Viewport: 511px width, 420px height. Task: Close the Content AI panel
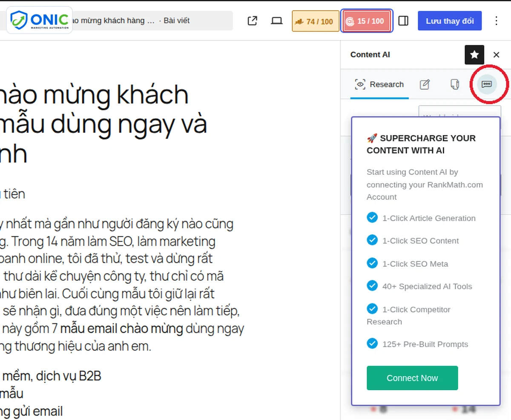click(496, 55)
